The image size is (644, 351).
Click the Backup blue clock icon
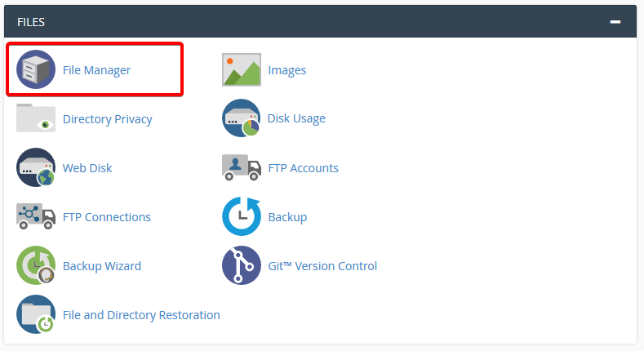[x=242, y=217]
